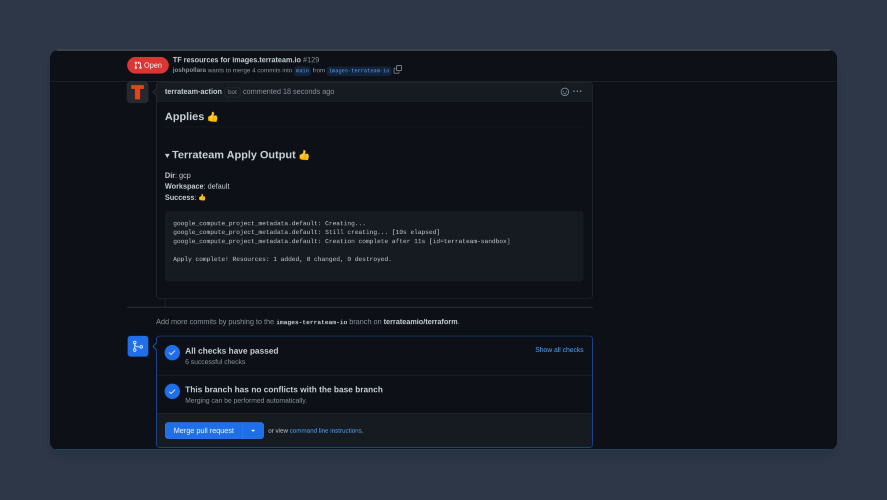
Task: Open the main base branch label
Action: tap(302, 71)
